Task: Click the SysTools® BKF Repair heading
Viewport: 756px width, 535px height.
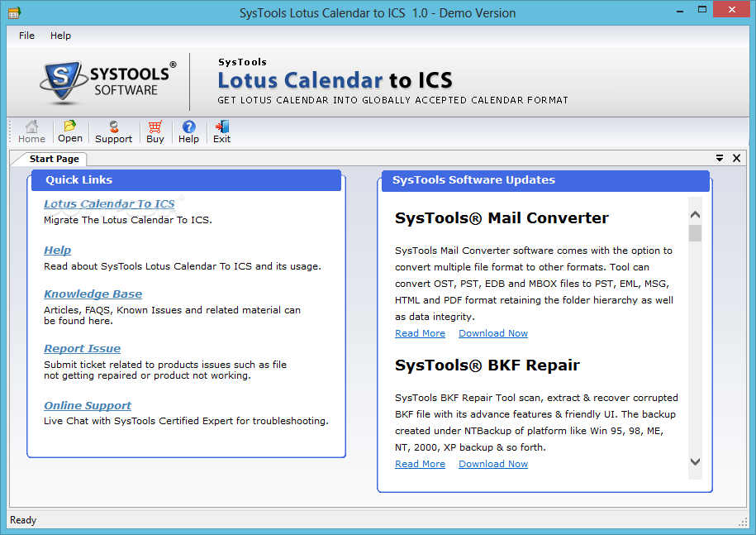Action: click(x=487, y=365)
